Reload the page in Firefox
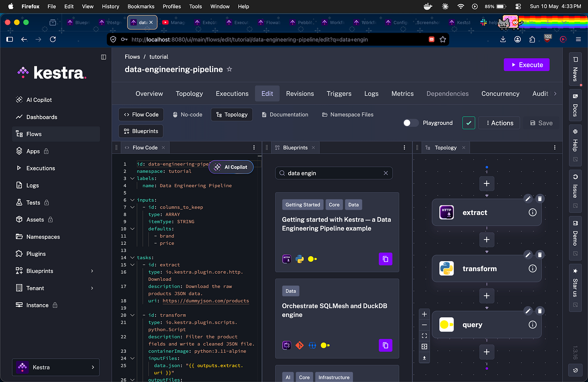 click(x=53, y=39)
